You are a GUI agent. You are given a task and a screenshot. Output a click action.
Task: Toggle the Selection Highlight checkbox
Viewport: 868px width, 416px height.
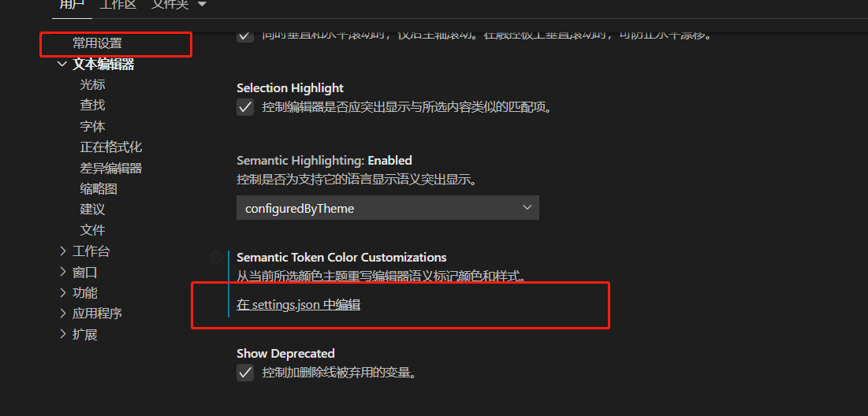[245, 107]
